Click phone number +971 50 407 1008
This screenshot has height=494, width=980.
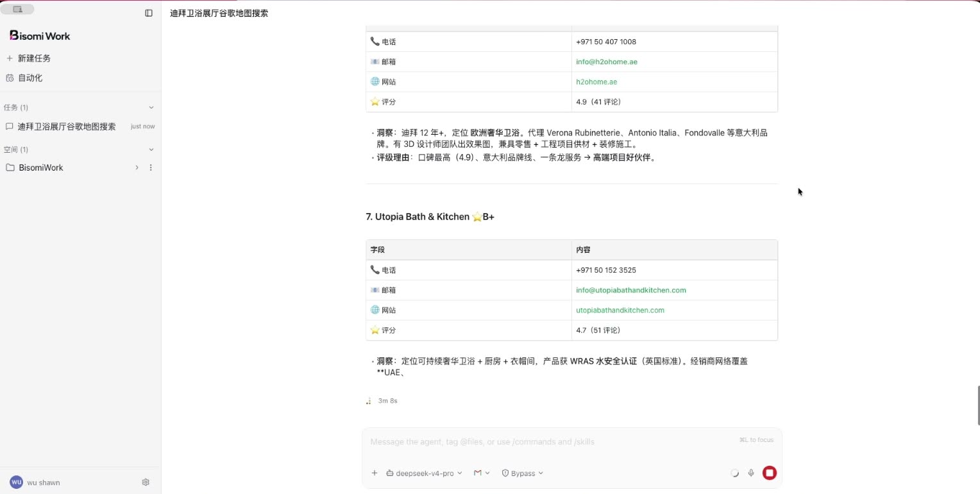point(606,42)
